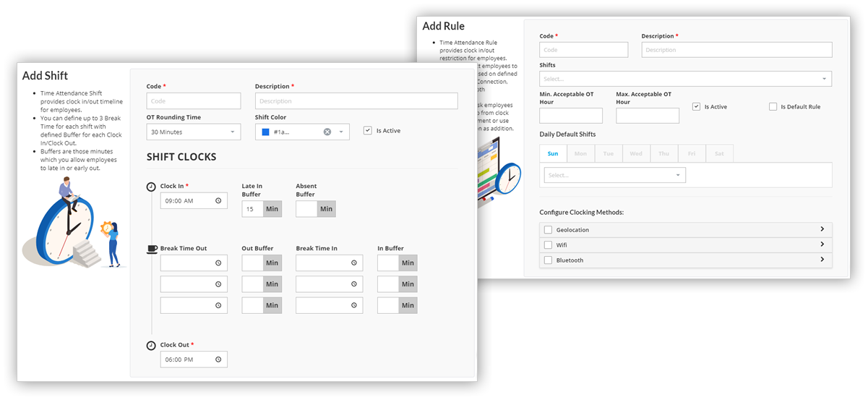868x400 pixels.
Task: Click the clock icon in Clock Out field
Action: (x=218, y=359)
